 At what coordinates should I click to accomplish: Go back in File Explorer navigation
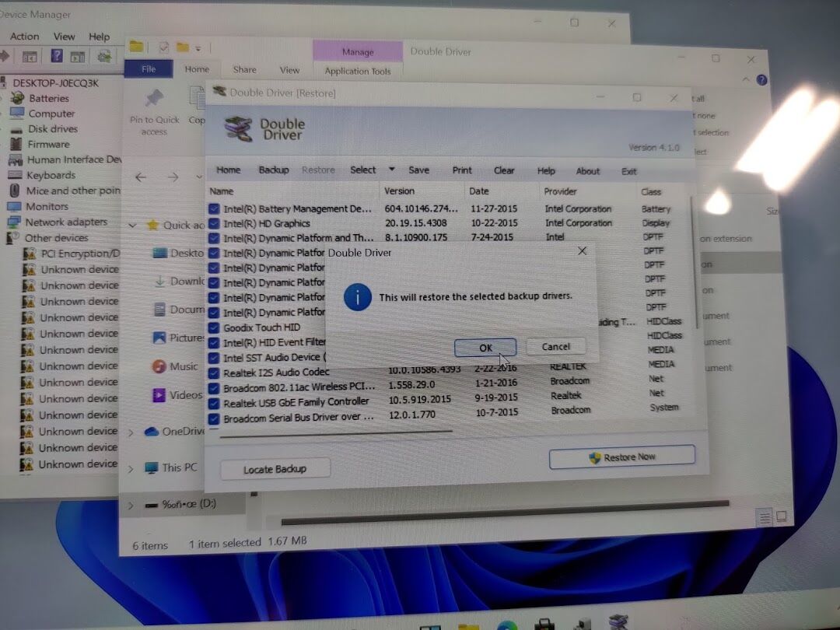click(x=141, y=177)
